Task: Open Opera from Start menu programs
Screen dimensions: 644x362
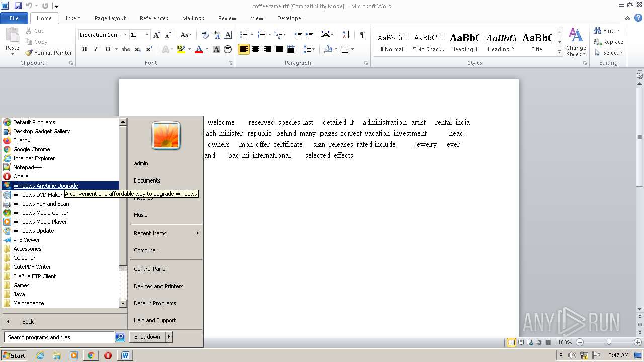Action: coord(21,176)
